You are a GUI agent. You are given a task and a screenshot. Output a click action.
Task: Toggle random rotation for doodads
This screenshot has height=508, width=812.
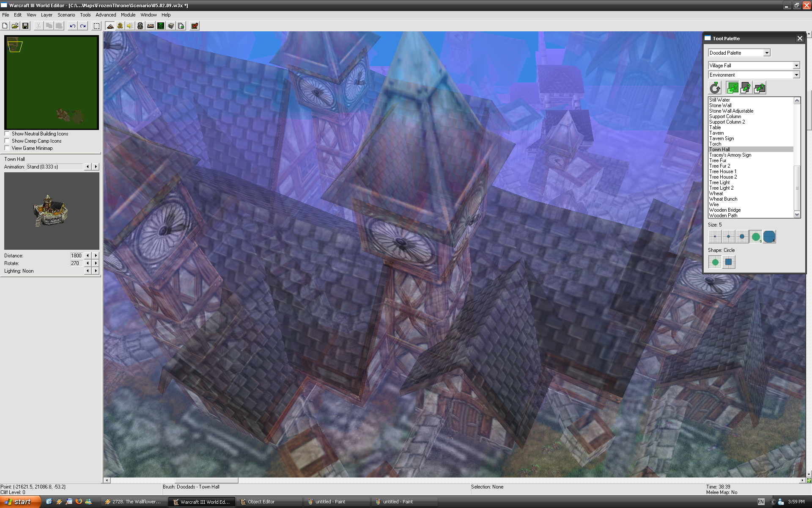click(715, 88)
